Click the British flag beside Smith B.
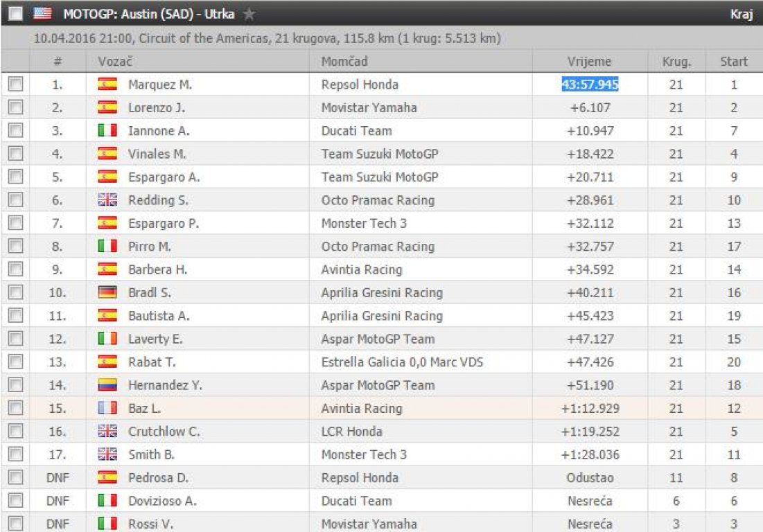 [x=107, y=454]
